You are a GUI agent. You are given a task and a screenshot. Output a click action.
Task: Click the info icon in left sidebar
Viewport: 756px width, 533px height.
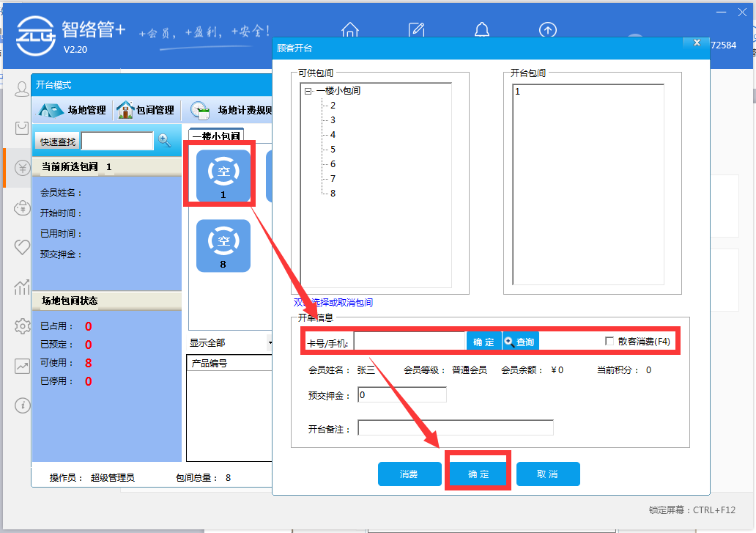pos(23,405)
